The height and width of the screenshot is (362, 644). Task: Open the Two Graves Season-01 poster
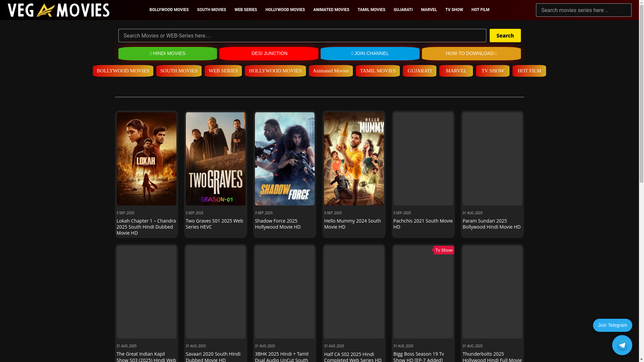pyautogui.click(x=215, y=159)
